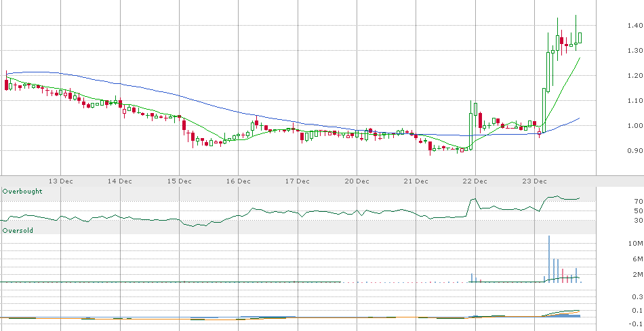Screen dimensions: 644x331
Task: Click the 14 Dec date label
Action: (x=121, y=181)
